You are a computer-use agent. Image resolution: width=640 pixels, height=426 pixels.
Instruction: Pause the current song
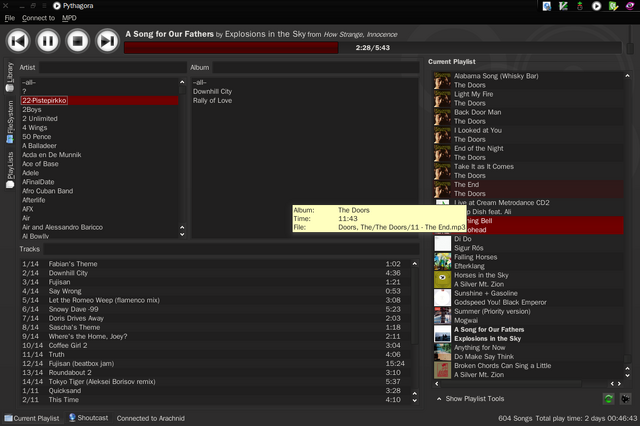tap(48, 41)
